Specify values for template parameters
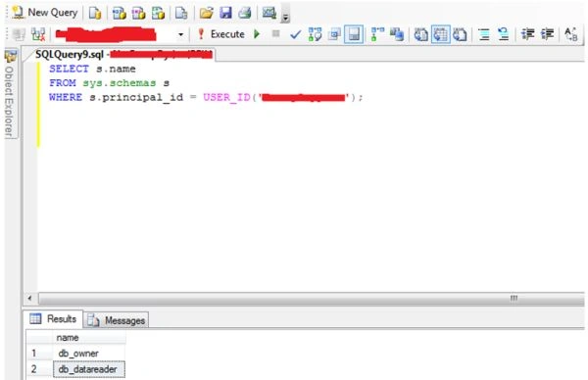 (x=571, y=35)
